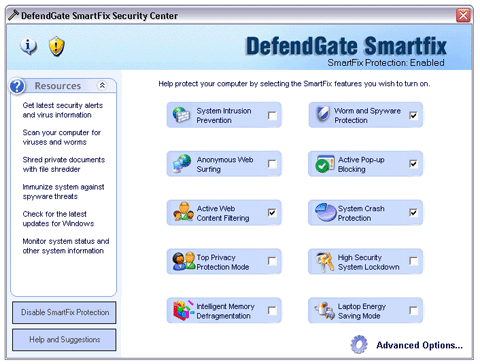Check Laptop Energy Saving Mode box
Viewport: 480px width, 364px height.
point(413,310)
